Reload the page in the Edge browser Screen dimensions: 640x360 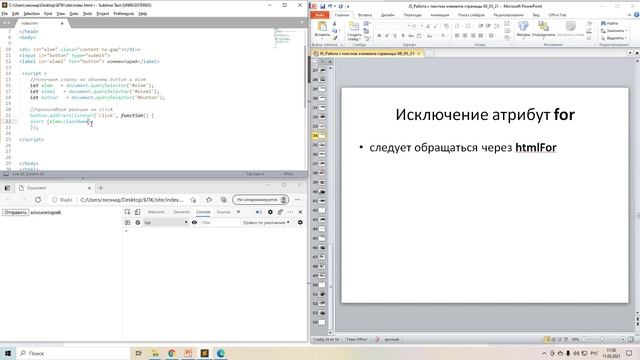pyautogui.click(x=38, y=200)
